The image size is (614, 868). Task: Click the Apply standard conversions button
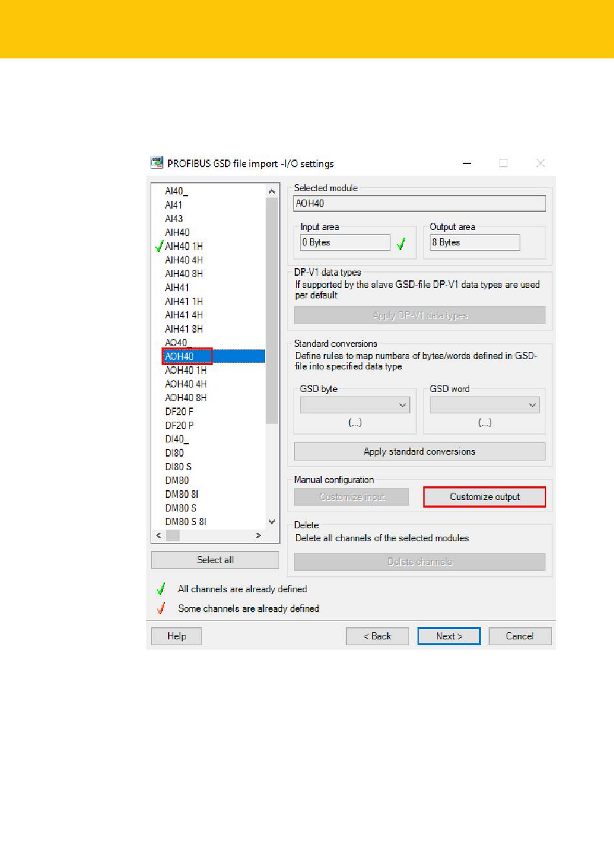click(x=419, y=451)
